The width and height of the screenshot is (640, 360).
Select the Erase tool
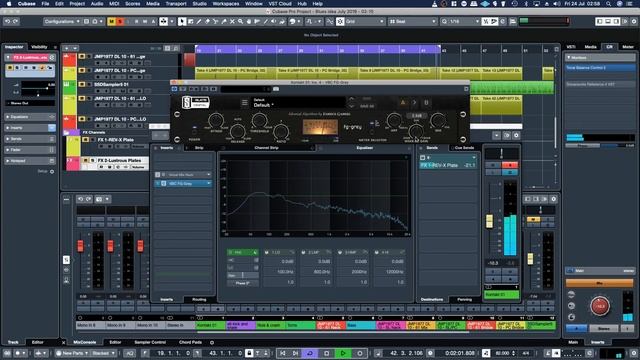207,21
